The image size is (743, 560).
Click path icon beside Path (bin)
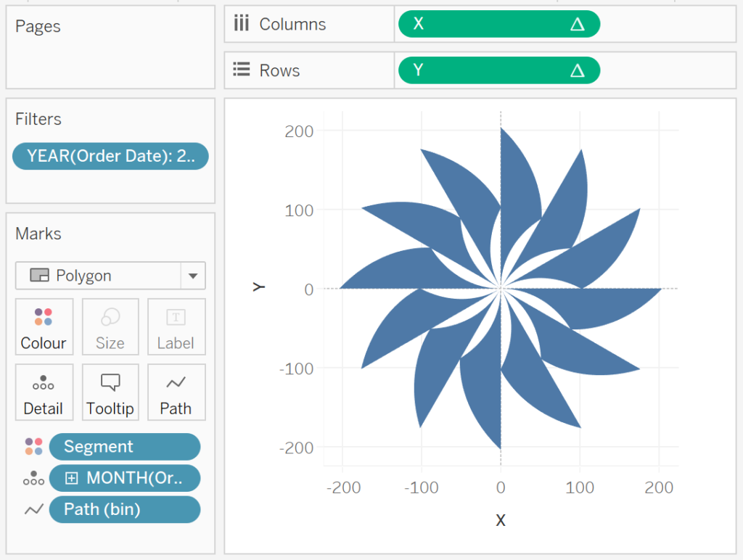click(x=33, y=509)
